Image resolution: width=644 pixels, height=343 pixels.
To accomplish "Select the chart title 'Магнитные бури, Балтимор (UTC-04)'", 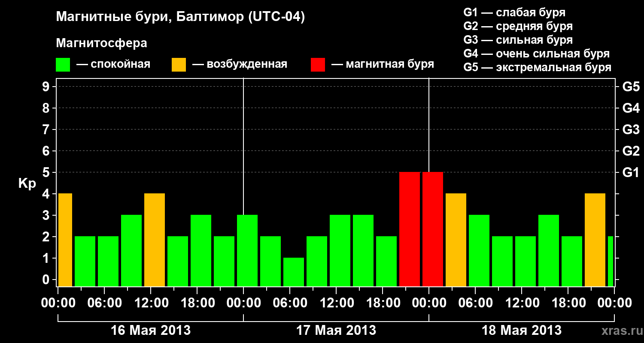I will 180,17.
